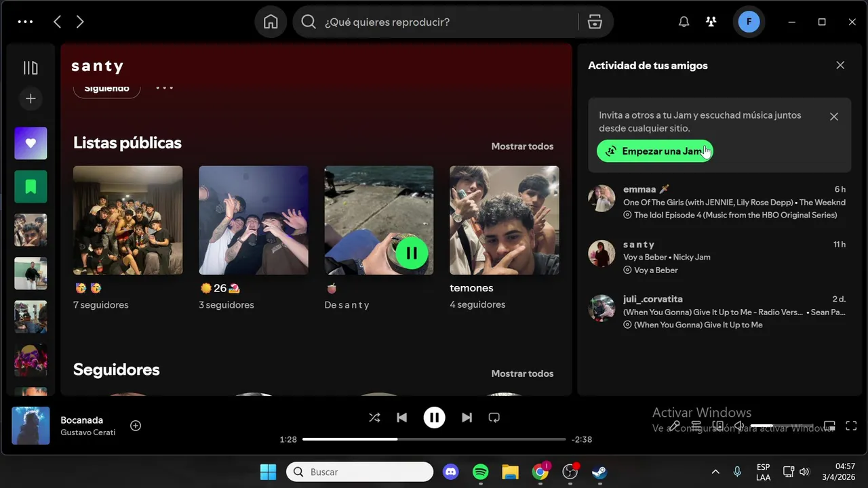Go forward with the right arrow

click(80, 22)
